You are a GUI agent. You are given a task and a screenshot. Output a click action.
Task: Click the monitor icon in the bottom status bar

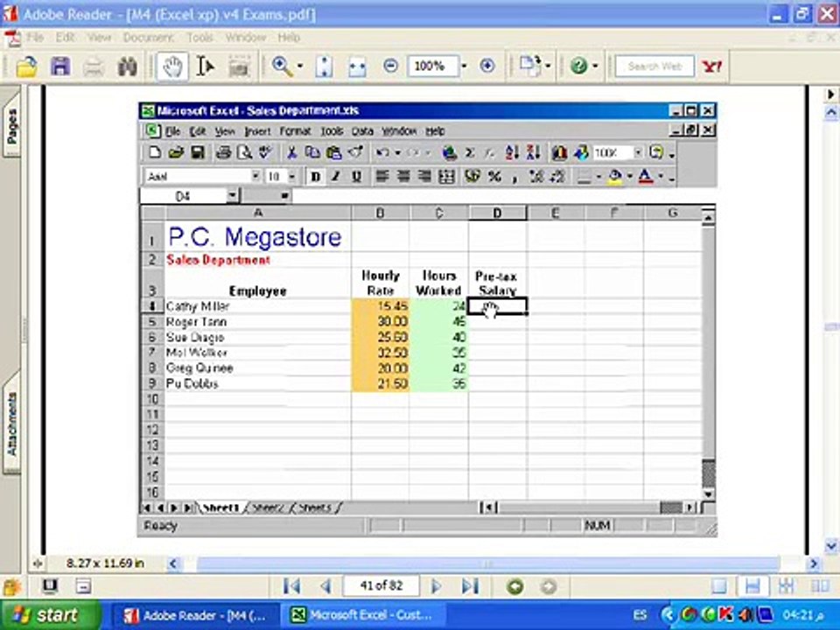pyautogui.click(x=50, y=586)
